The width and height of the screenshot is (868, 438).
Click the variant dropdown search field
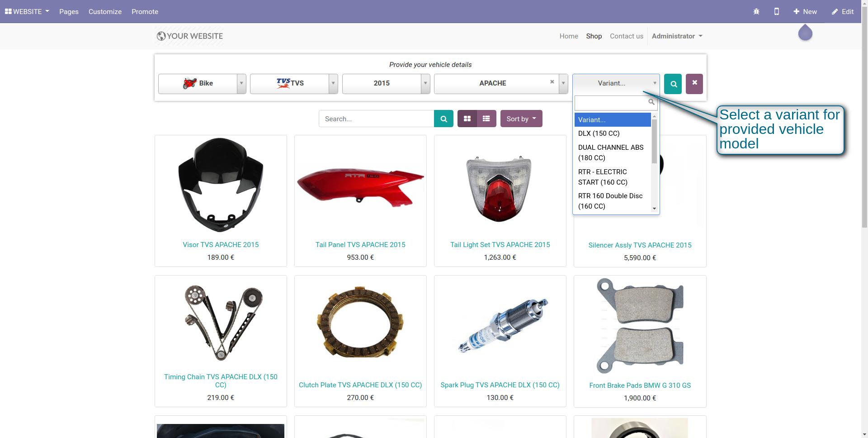click(x=616, y=103)
